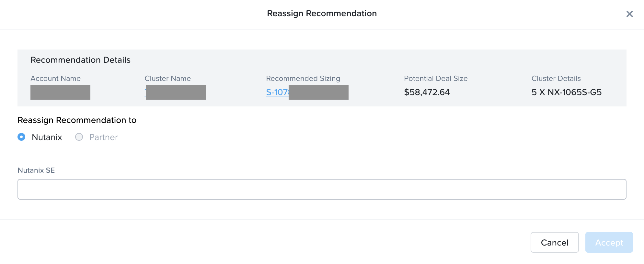
Task: Click the Potential Deal Size column label
Action: pyautogui.click(x=436, y=78)
